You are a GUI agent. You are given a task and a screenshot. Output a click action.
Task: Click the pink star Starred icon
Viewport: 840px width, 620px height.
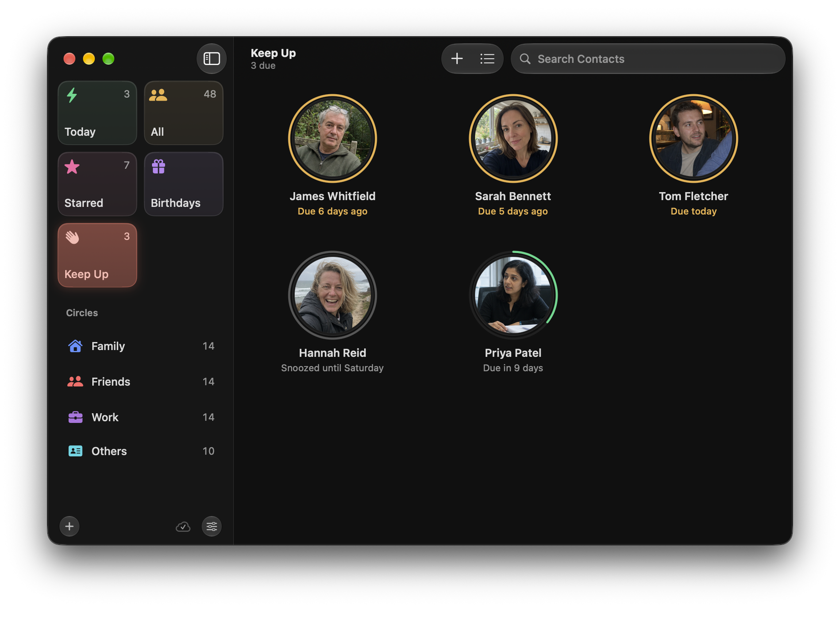(x=72, y=167)
